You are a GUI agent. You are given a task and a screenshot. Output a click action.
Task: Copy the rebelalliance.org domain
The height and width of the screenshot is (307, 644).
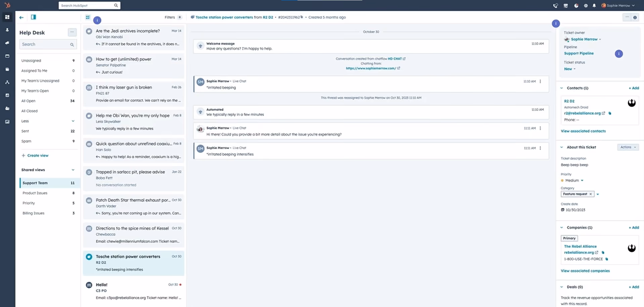pyautogui.click(x=603, y=253)
